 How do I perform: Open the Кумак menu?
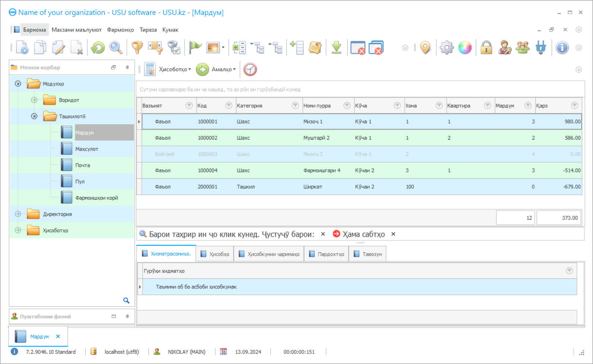tap(170, 30)
